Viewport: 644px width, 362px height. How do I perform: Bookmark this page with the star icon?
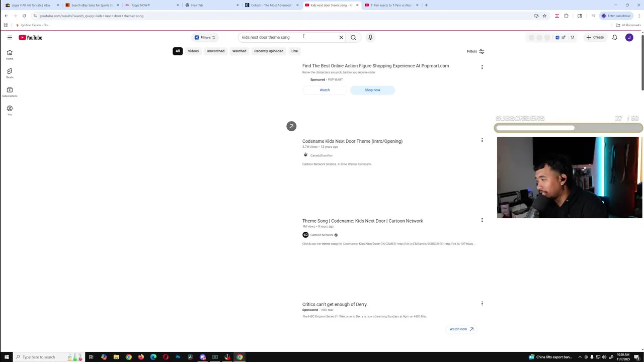[x=544, y=16]
